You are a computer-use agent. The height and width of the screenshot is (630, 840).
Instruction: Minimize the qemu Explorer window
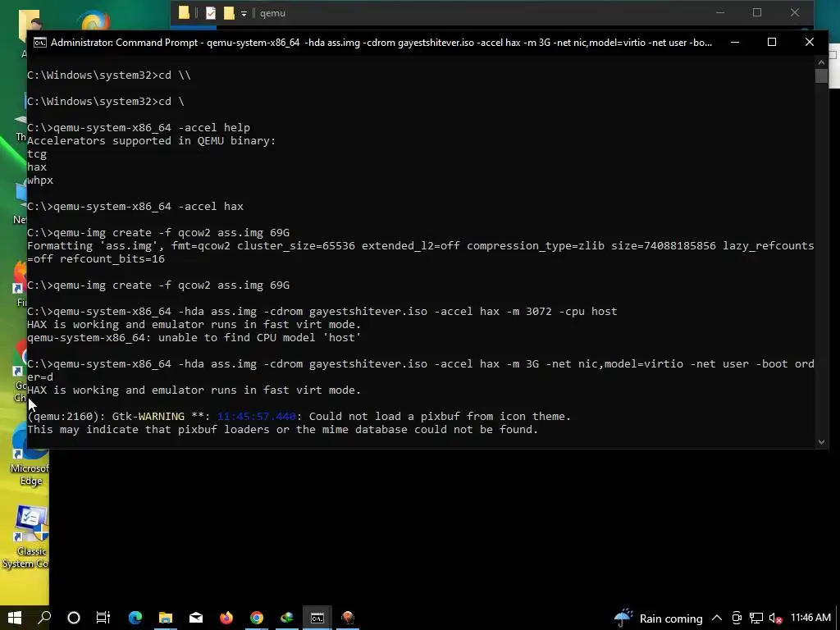719,12
